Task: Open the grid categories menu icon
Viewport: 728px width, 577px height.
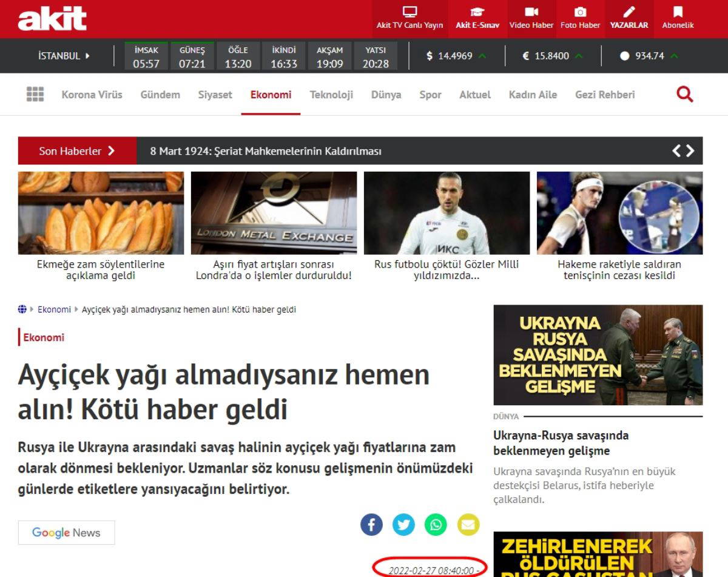Action: [35, 94]
